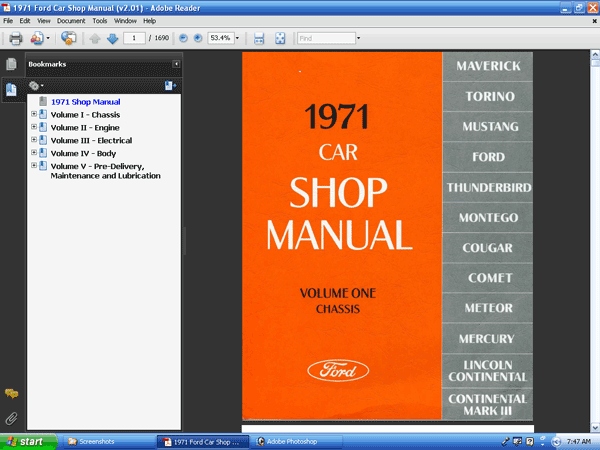Viewport: 600px width, 450px height.
Task: Click the Print toolbar icon
Action: pos(16,38)
